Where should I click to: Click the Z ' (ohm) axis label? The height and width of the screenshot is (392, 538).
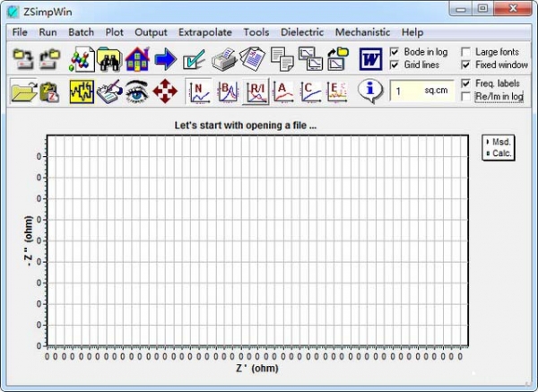tap(257, 369)
